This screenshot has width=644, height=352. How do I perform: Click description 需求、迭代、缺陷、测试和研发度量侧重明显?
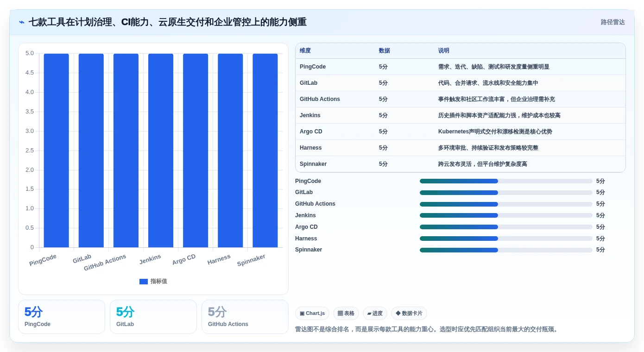click(x=494, y=67)
